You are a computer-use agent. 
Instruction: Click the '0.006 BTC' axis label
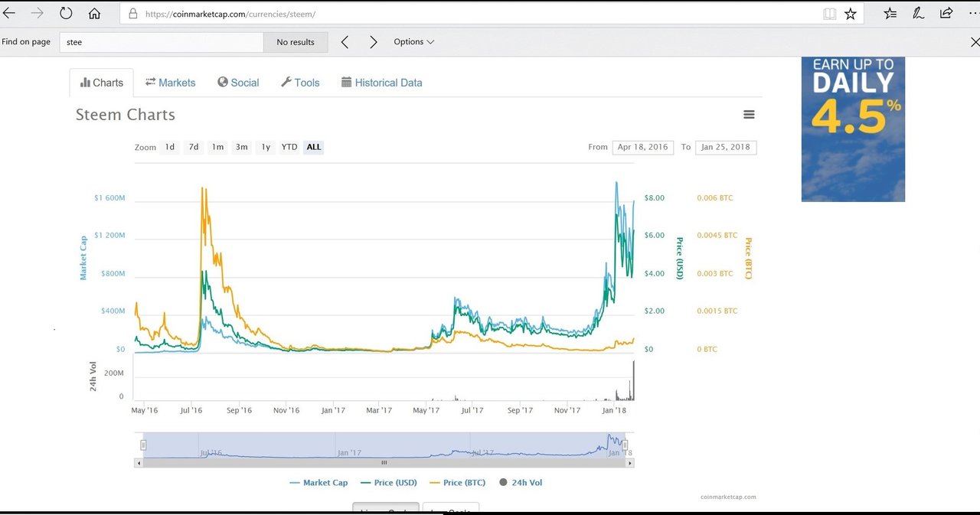click(x=715, y=198)
